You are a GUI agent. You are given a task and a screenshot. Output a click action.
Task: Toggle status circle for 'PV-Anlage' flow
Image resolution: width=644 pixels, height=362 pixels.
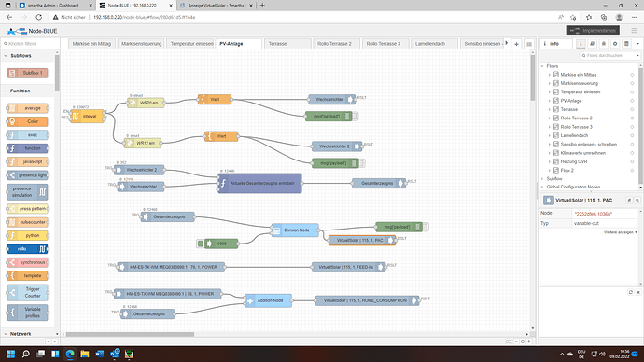[x=632, y=101]
